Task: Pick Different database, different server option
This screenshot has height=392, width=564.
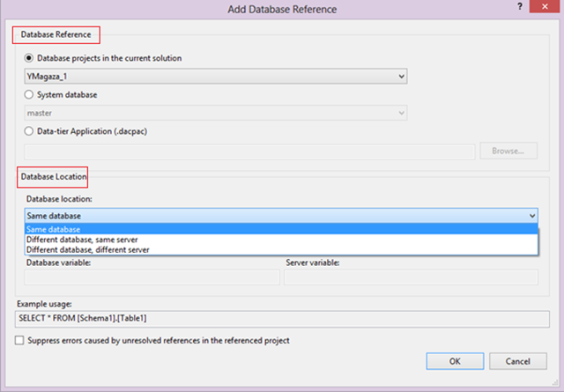Action: (x=281, y=249)
